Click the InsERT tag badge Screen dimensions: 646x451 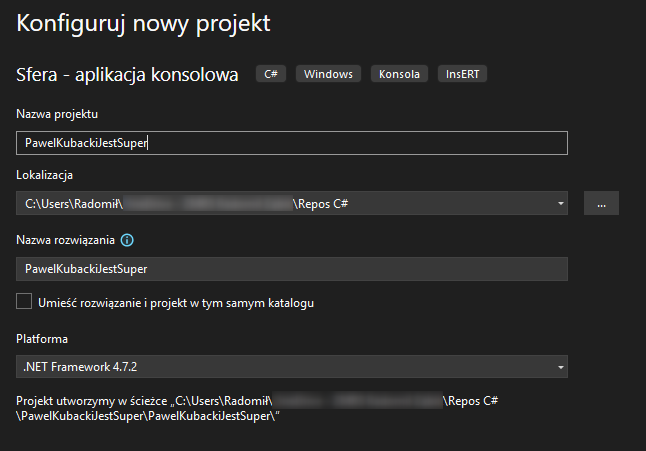pyautogui.click(x=461, y=75)
